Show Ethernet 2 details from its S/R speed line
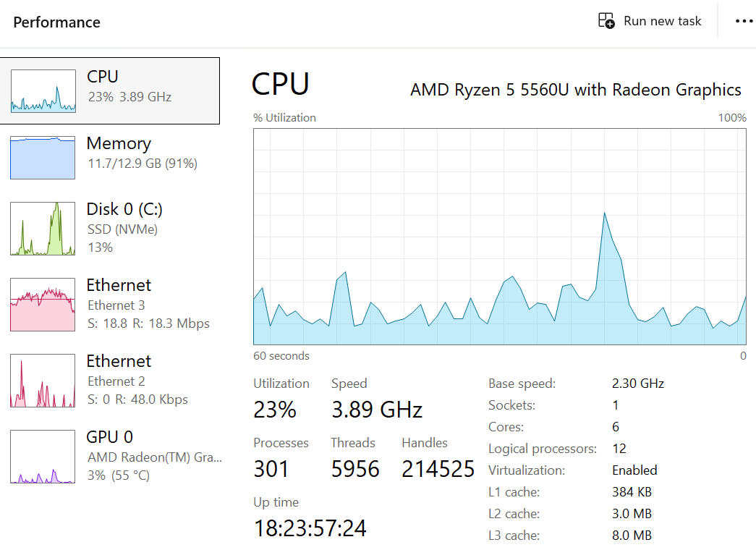This screenshot has width=756, height=550. tap(137, 399)
